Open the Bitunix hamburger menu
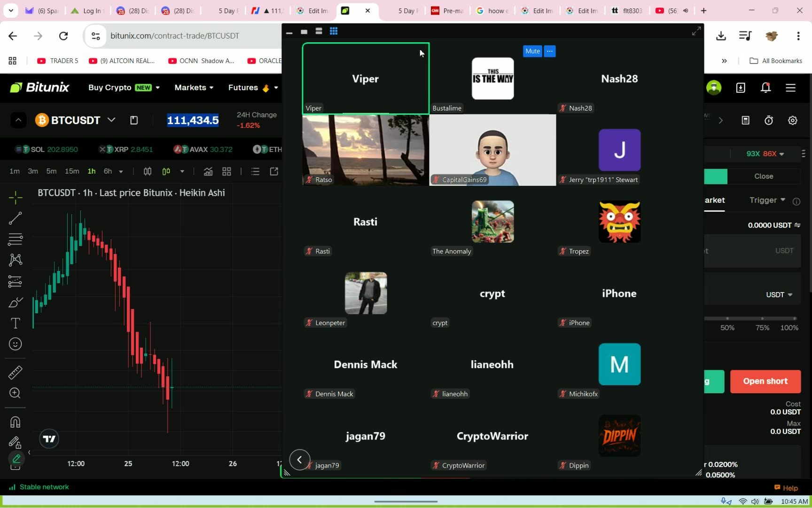Screen dimensions: 812x508 point(790,87)
